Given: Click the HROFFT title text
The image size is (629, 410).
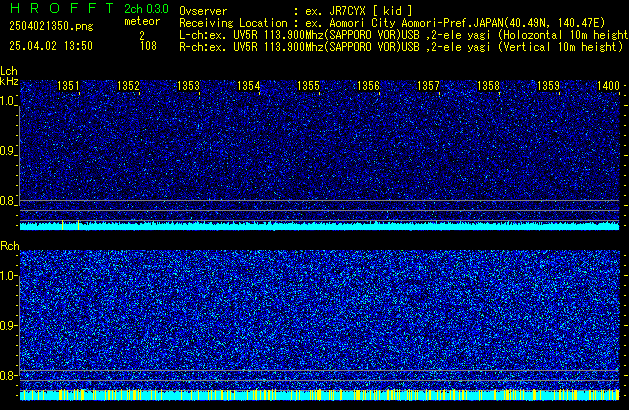Looking at the screenshot, I should coord(62,8).
